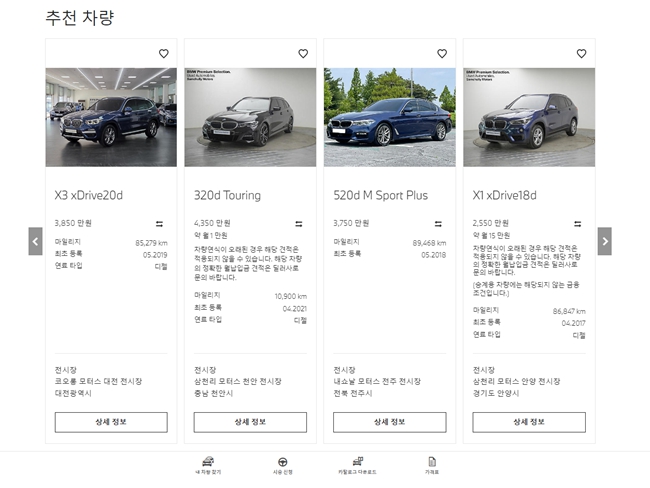Open the X1 xDrive18d car photo

click(x=529, y=117)
